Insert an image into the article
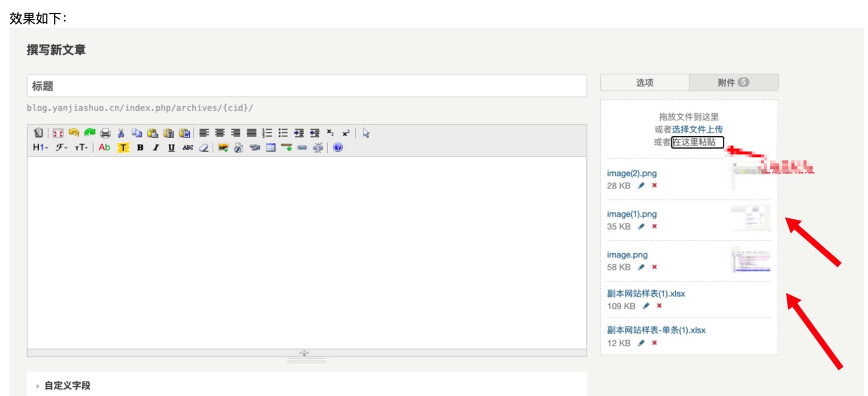 223,147
